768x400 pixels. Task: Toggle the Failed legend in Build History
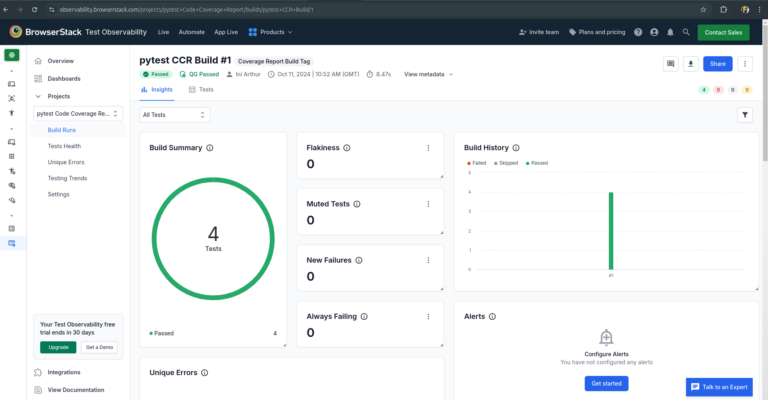click(x=475, y=162)
